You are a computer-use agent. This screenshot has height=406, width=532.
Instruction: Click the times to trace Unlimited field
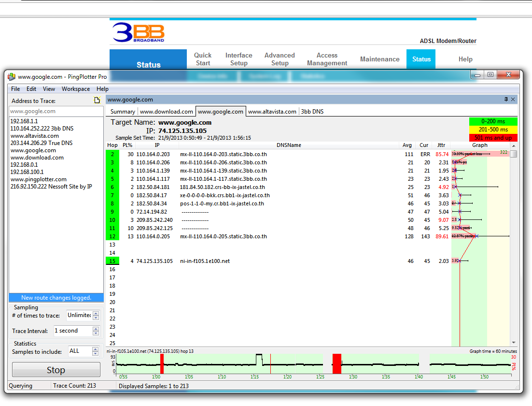click(x=79, y=315)
